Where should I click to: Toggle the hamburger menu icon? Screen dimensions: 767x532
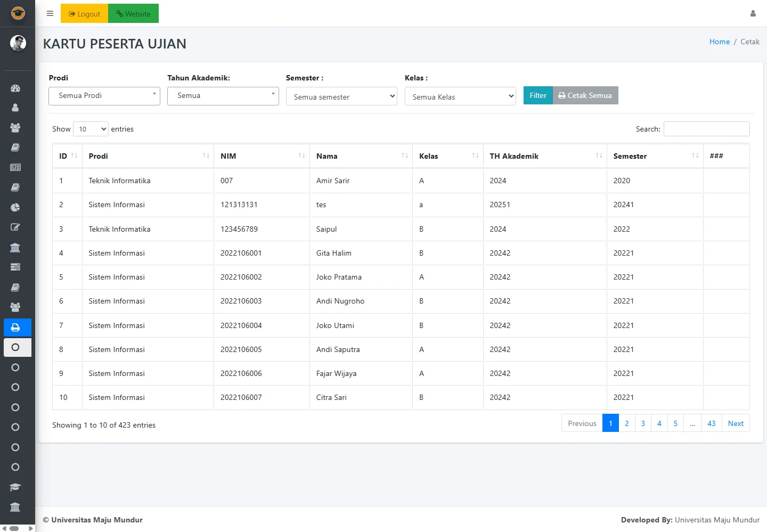click(x=50, y=14)
